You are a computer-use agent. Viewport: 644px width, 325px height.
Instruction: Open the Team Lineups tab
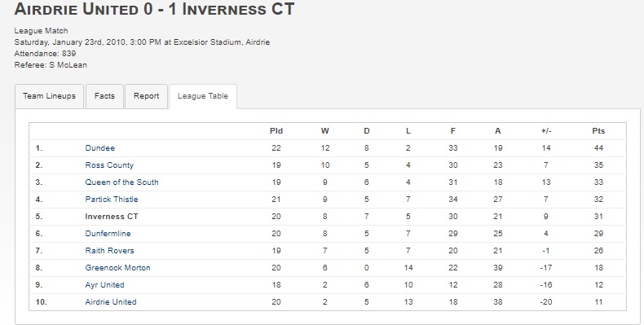(49, 96)
